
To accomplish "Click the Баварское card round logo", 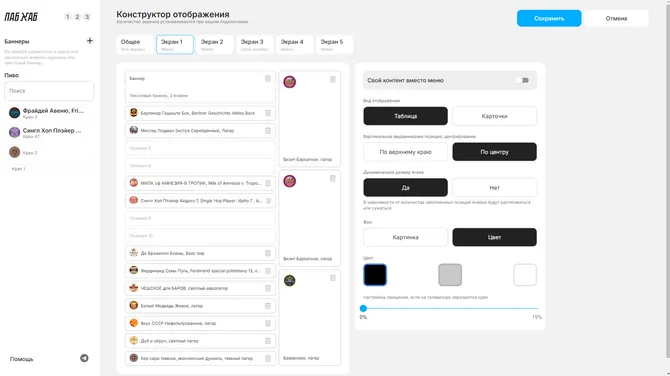I will tap(290, 280).
